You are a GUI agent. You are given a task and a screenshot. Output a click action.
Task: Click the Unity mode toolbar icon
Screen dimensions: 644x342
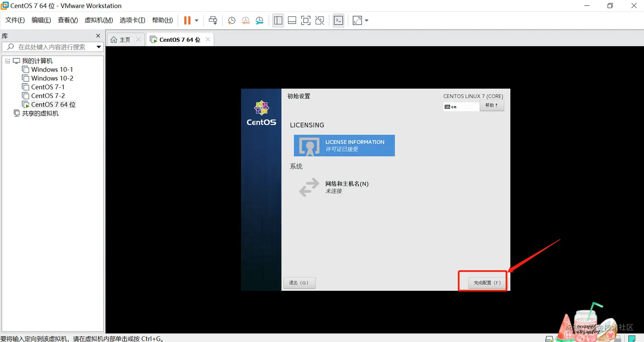319,20
